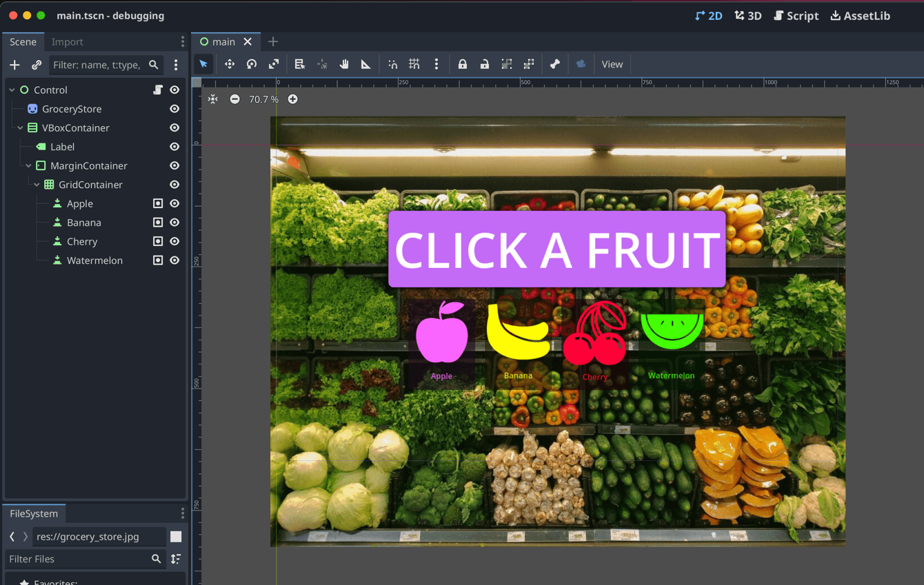Collapse the VBoxContainer node
The image size is (924, 585).
point(19,127)
